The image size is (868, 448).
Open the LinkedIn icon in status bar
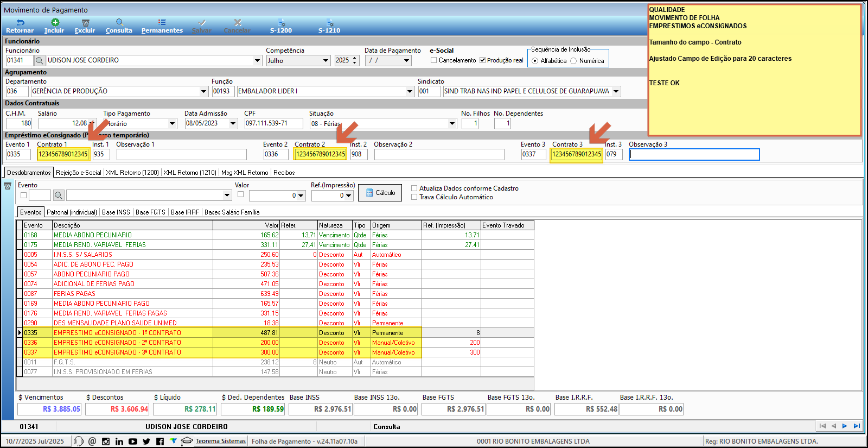119,441
